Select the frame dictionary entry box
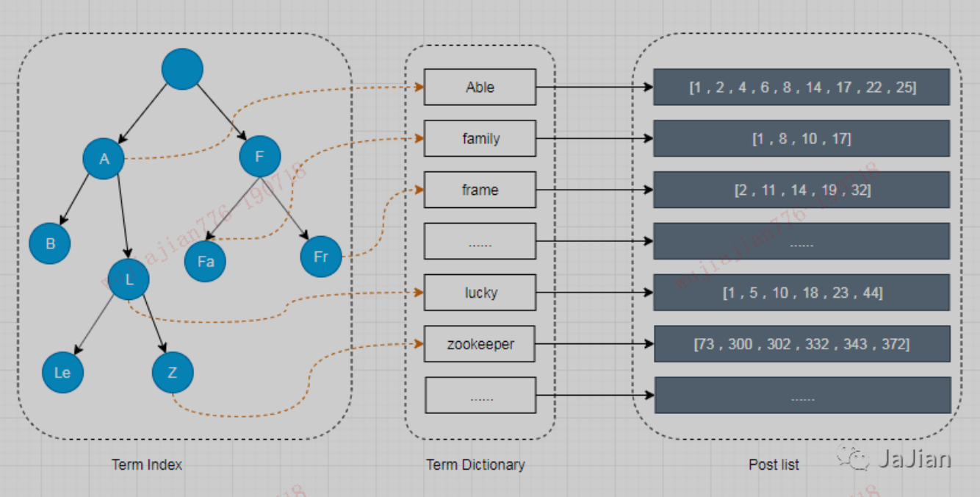 tap(480, 190)
